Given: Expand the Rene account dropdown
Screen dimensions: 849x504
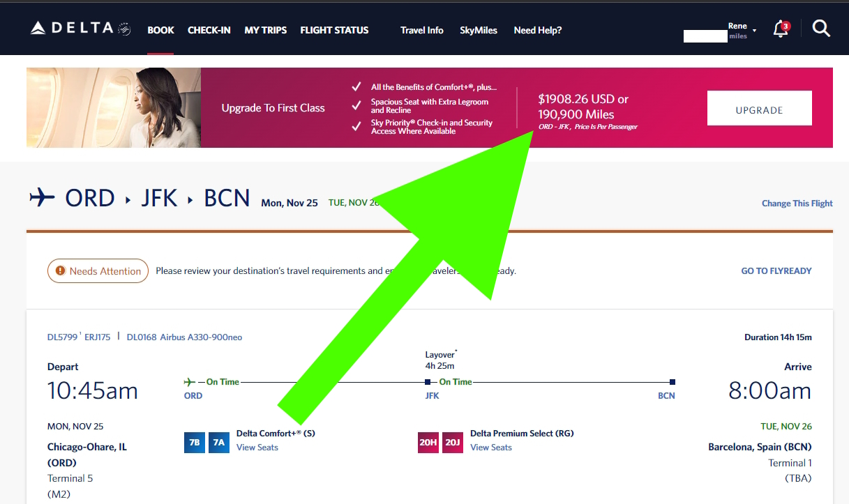Looking at the screenshot, I should tap(742, 31).
